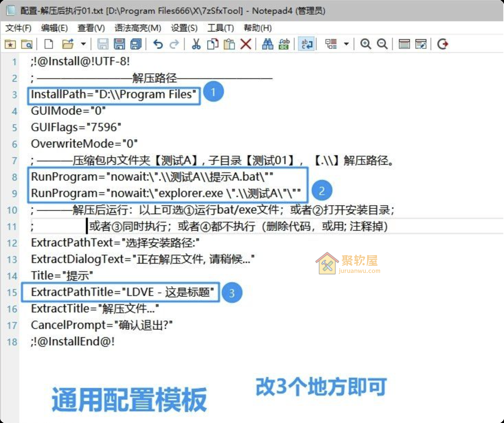Open the Find (binoculars) tool
Viewport: 504px width, 423px height.
pyautogui.click(x=268, y=44)
